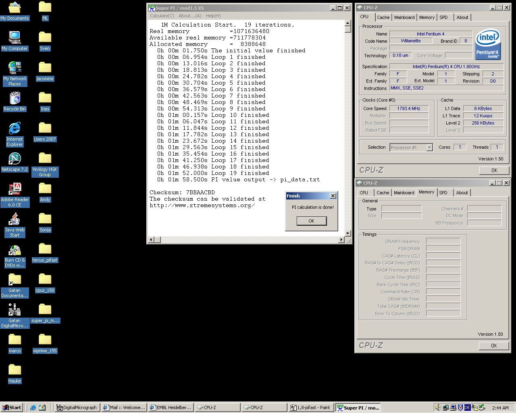Launch Netscape 7.2 shortcut
Viewport: 516px width, 420px height.
coord(15,162)
